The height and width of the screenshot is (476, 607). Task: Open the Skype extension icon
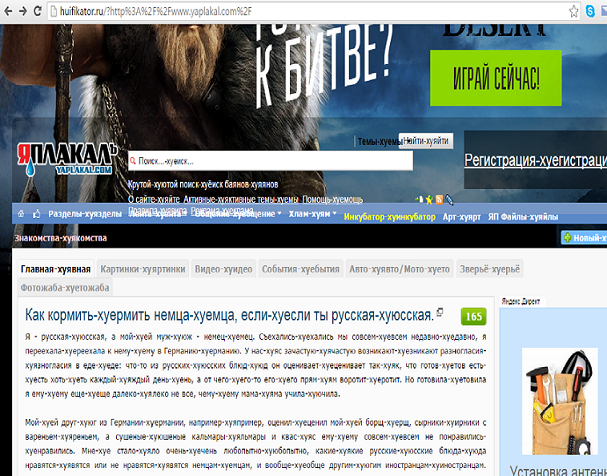click(590, 11)
